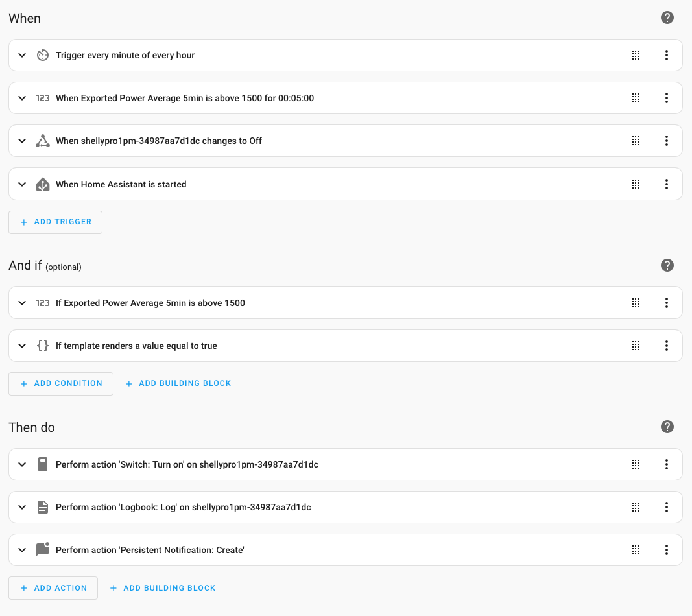The width and height of the screenshot is (692, 616).
Task: Open three-dot menu for Home Assistant started trigger
Action: tap(666, 184)
